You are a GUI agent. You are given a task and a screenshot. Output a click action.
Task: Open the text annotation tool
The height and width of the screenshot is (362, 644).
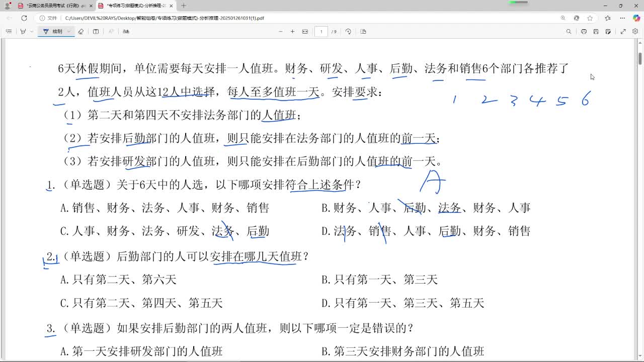pos(96,31)
